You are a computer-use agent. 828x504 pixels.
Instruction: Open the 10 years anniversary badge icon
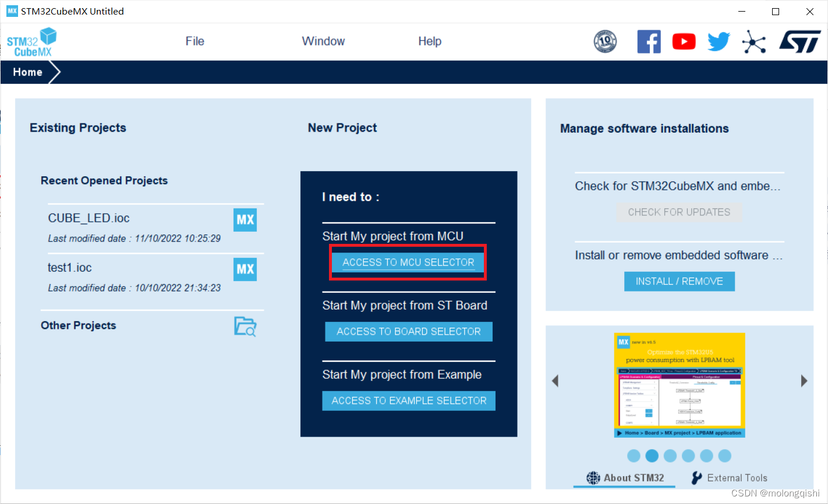pos(605,41)
